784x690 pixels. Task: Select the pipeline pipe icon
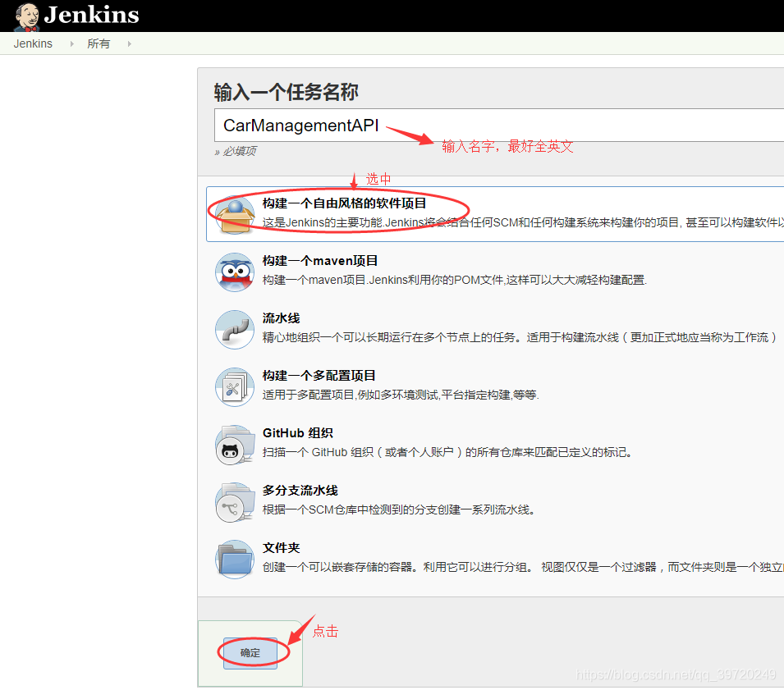pyautogui.click(x=235, y=329)
